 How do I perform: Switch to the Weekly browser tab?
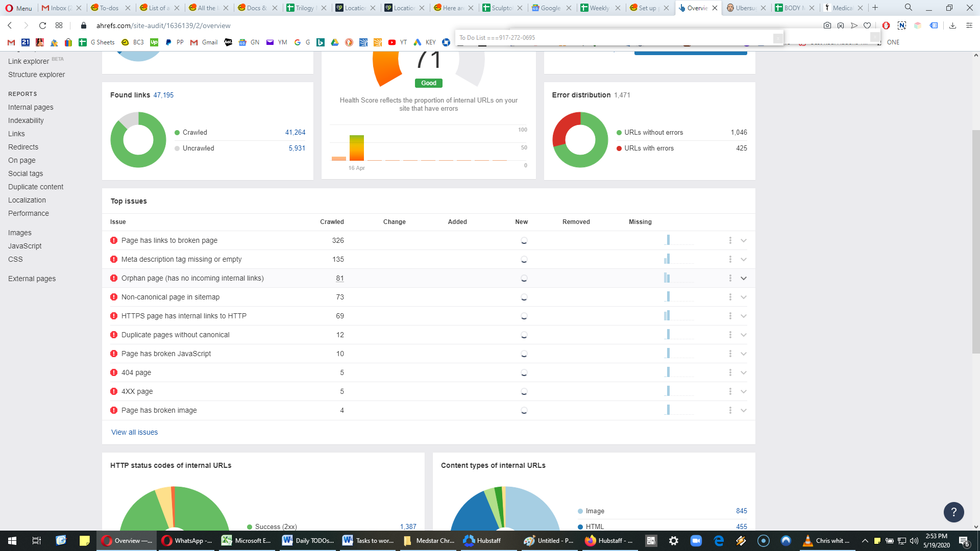(600, 8)
